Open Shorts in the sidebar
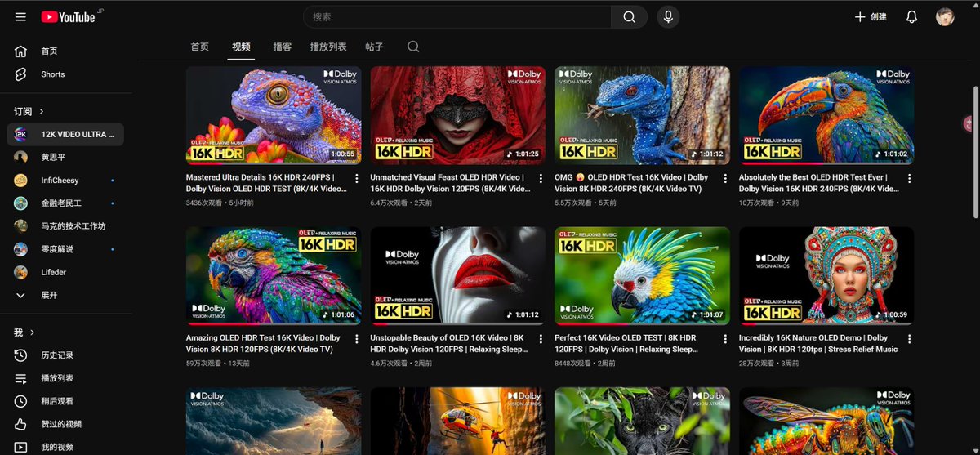The height and width of the screenshot is (455, 980). click(65, 74)
